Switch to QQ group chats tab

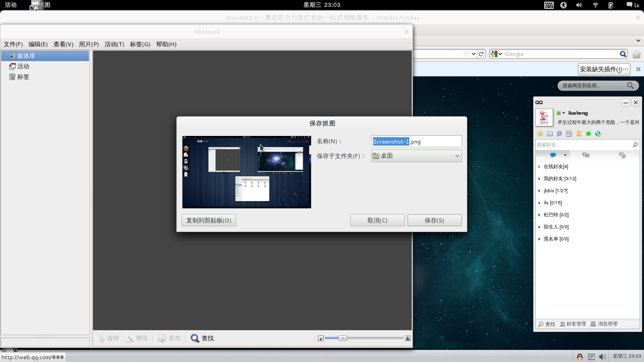point(586,155)
